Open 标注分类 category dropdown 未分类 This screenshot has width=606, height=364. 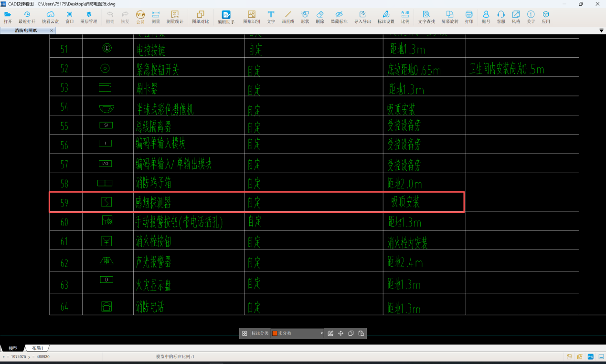tap(298, 333)
